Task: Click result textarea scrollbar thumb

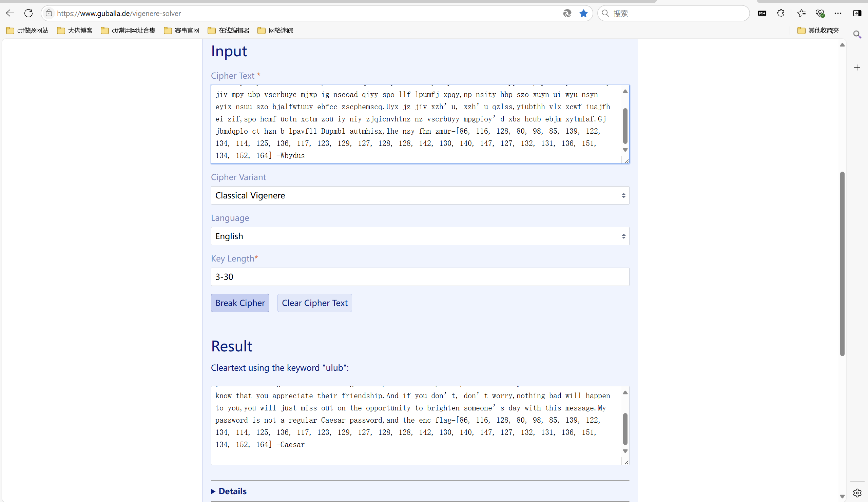Action: [x=625, y=429]
